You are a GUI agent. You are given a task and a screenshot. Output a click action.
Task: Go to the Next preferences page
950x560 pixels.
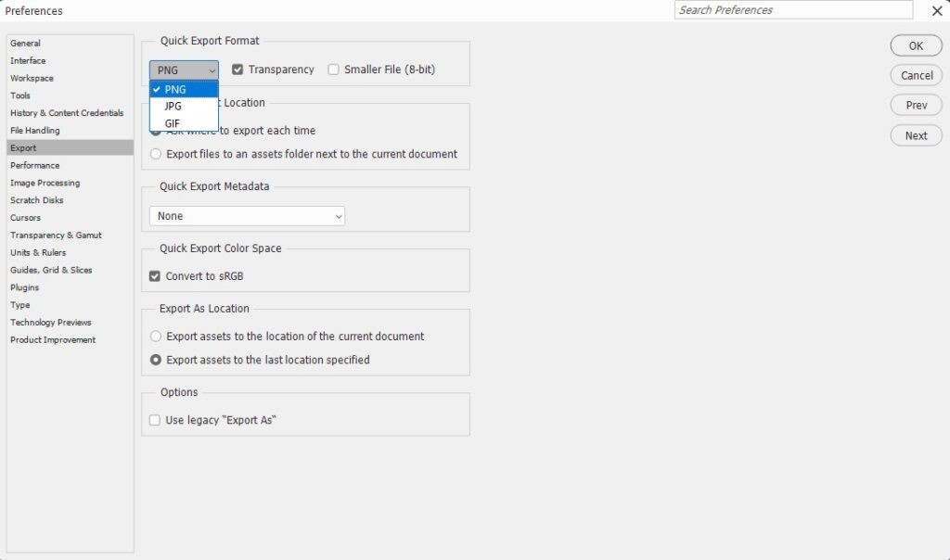[x=916, y=134]
